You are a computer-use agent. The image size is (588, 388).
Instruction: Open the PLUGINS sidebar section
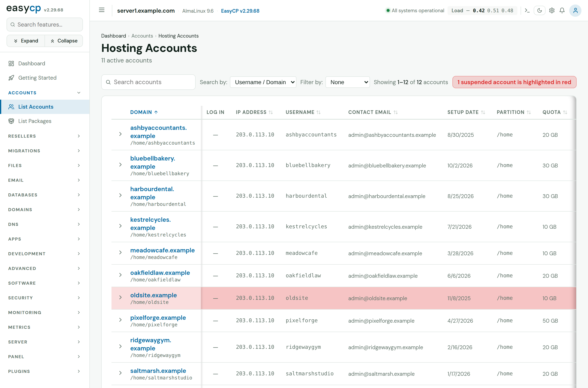(x=45, y=371)
